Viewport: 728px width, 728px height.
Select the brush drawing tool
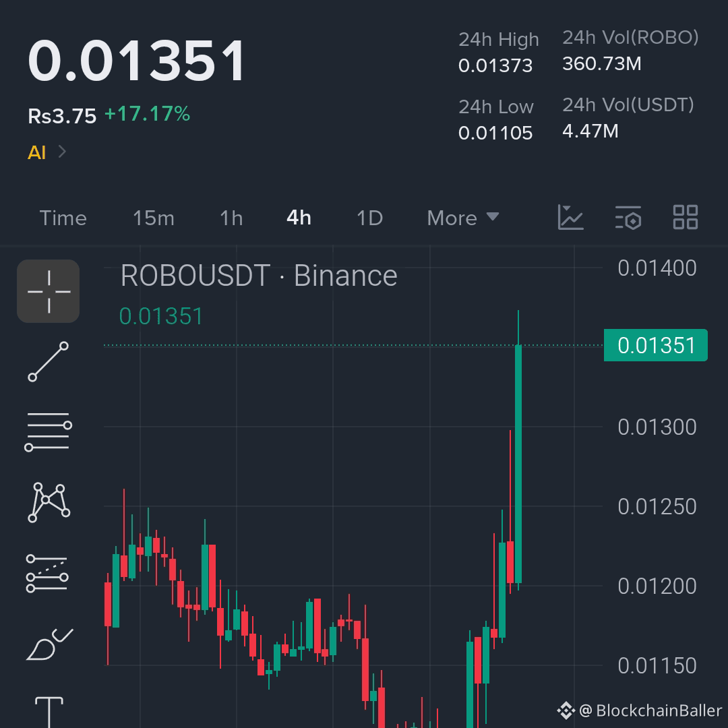pyautogui.click(x=49, y=644)
